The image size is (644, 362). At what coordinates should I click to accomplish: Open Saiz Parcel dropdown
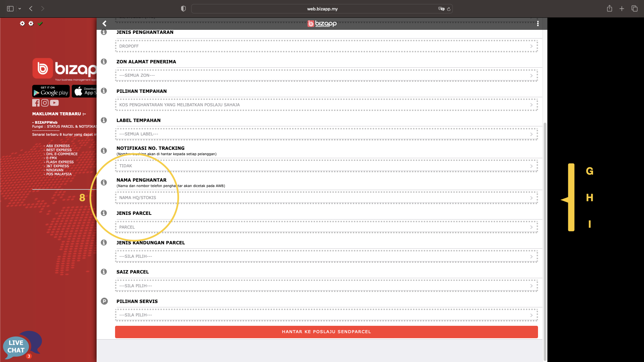(x=326, y=286)
